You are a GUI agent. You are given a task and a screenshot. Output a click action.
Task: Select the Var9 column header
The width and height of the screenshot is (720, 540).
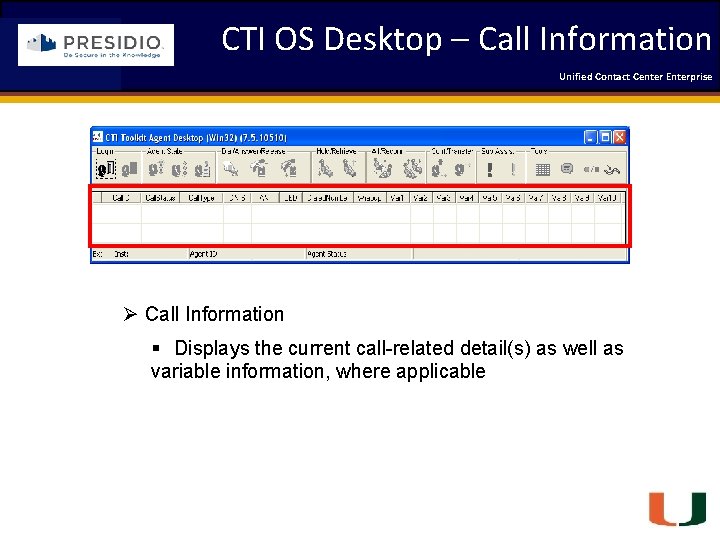[x=582, y=198]
